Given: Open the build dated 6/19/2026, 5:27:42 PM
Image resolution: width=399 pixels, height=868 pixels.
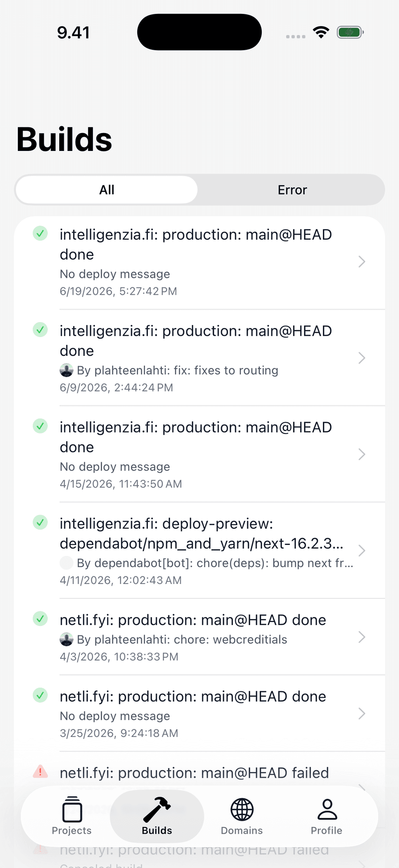Looking at the screenshot, I should coord(199,262).
